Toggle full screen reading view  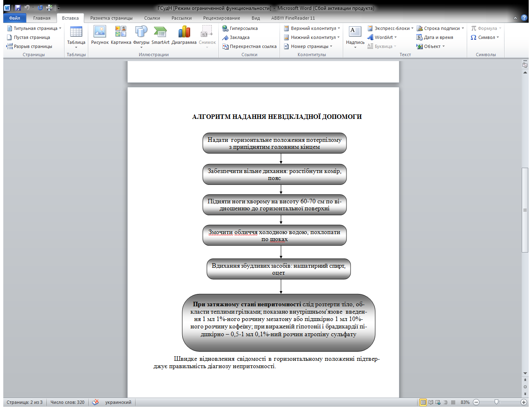[431, 402]
